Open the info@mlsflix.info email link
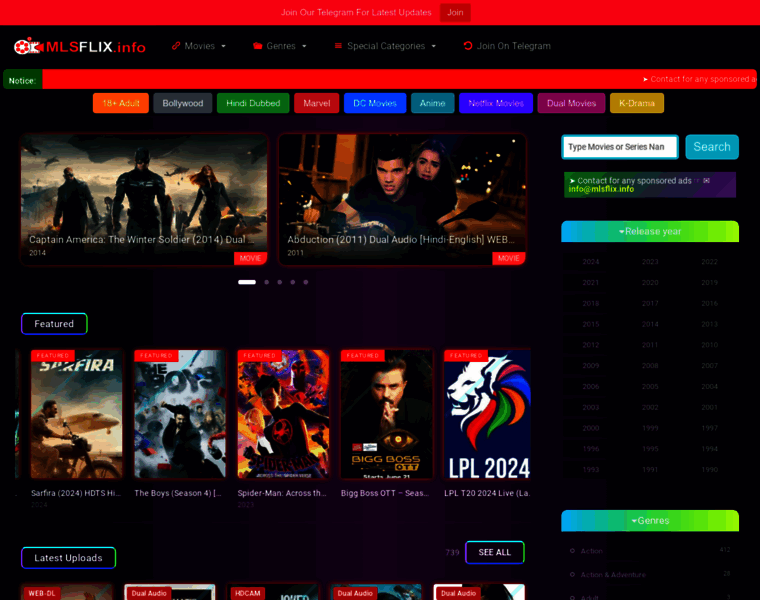 pos(601,189)
